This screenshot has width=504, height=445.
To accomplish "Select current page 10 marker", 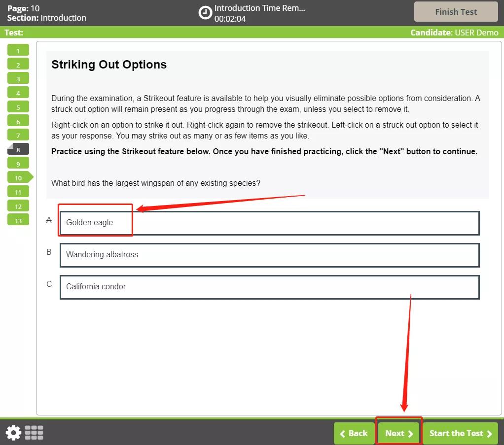I will tap(20, 178).
